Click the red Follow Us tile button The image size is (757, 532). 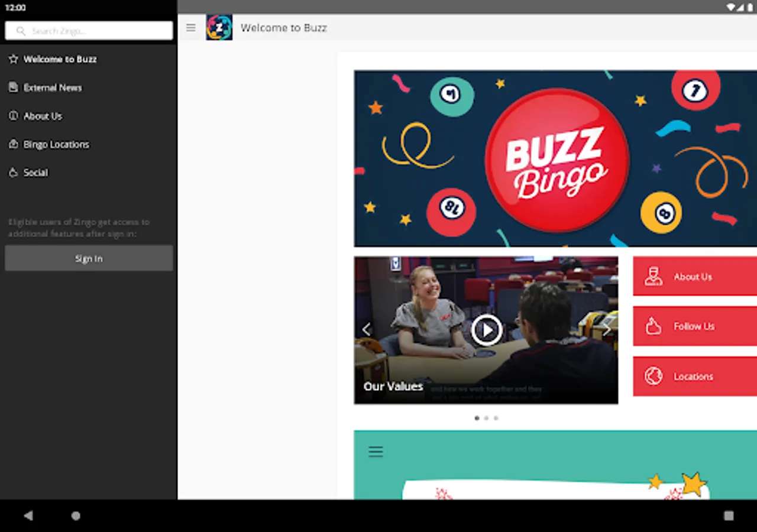(695, 326)
